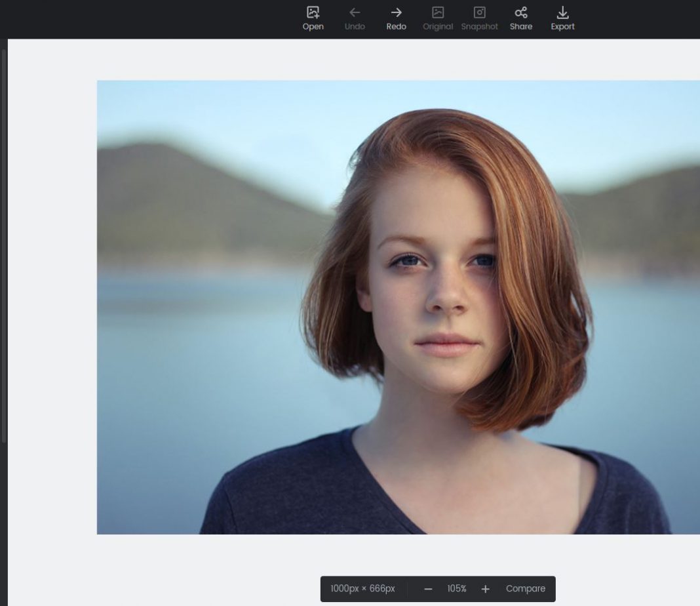700x606 pixels.
Task: Hit the Redo right-arrow icon
Action: click(396, 12)
